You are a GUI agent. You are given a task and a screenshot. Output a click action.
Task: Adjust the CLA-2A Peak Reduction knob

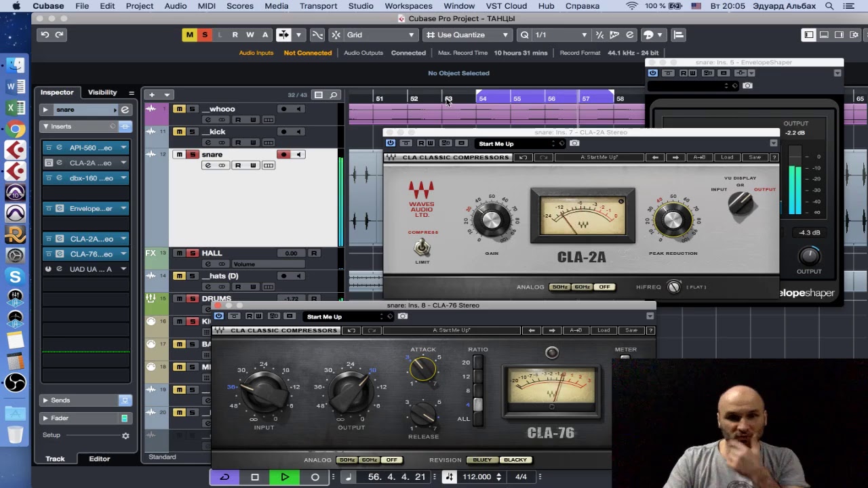672,220
